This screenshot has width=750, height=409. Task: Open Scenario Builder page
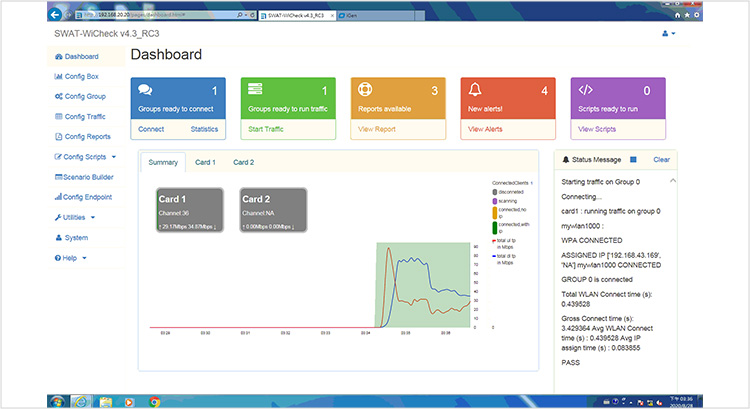(x=88, y=177)
